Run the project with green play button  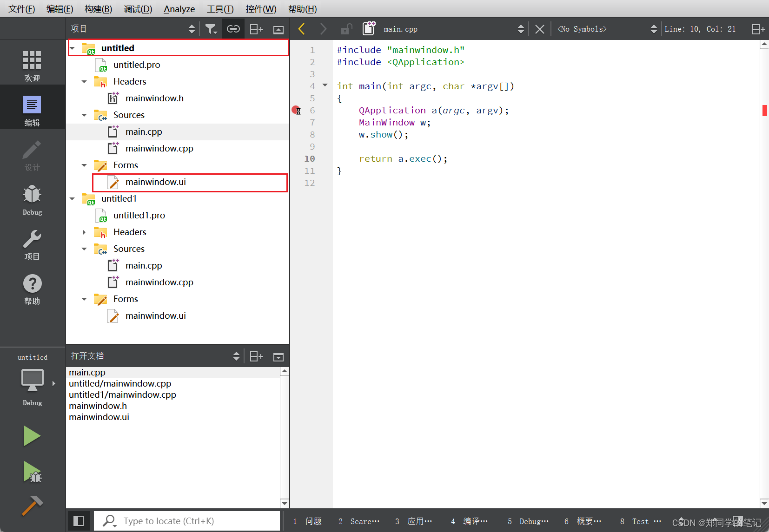32,436
